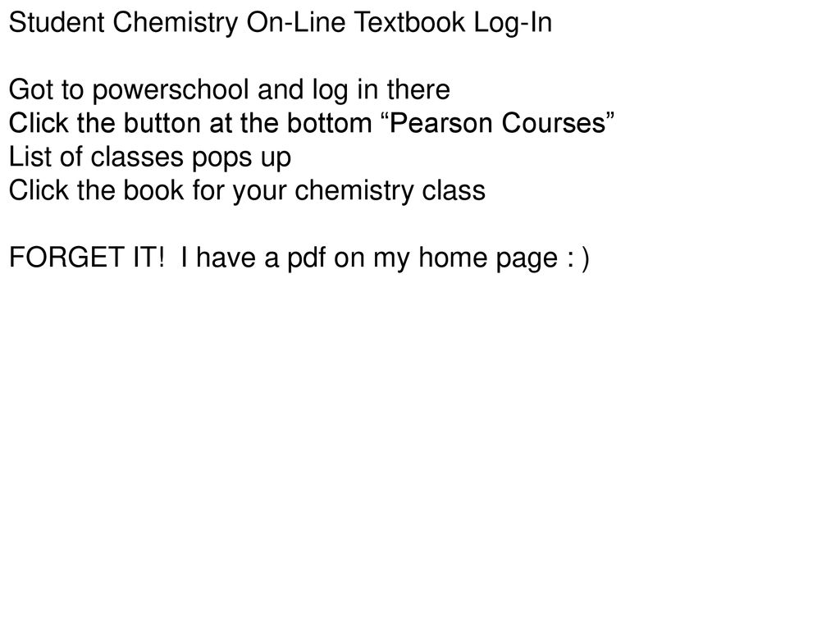Click the smiley face ': )' at line end
Viewport: 840px width, 630px height.
pyautogui.click(x=577, y=258)
